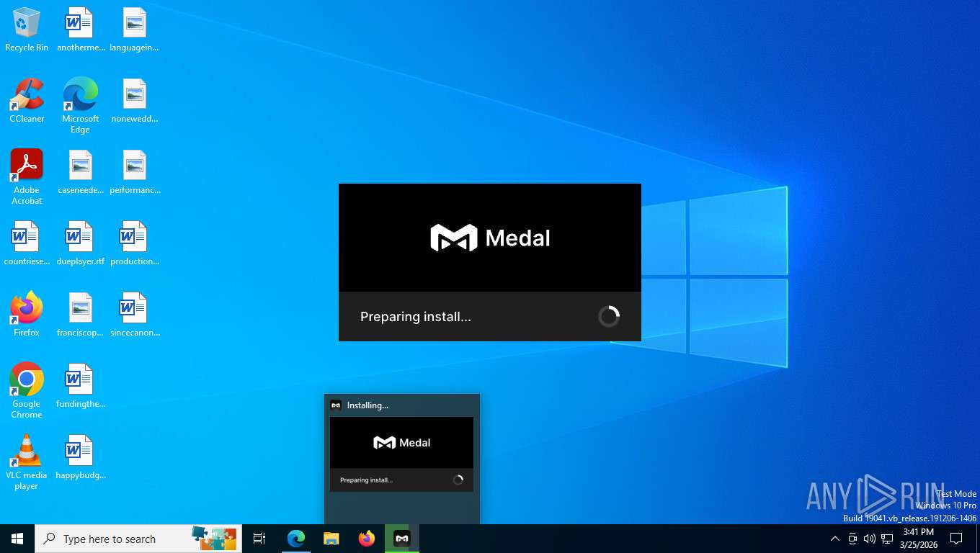Click the Preparing install... status text
980x553 pixels.
tap(416, 316)
